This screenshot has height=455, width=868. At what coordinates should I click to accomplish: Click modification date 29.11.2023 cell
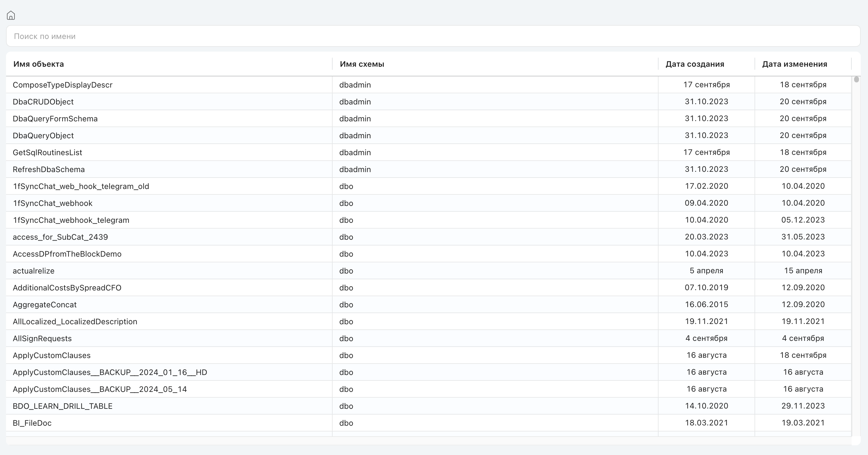tap(803, 406)
